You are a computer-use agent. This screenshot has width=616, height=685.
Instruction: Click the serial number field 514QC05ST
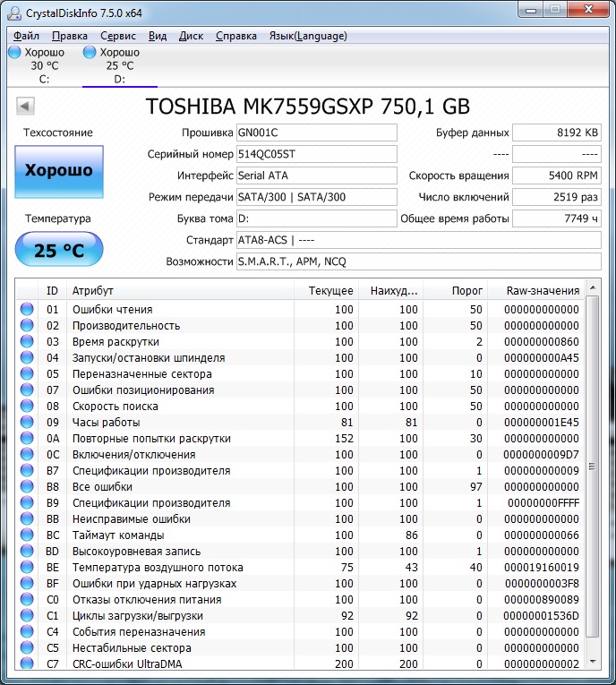tap(317, 154)
